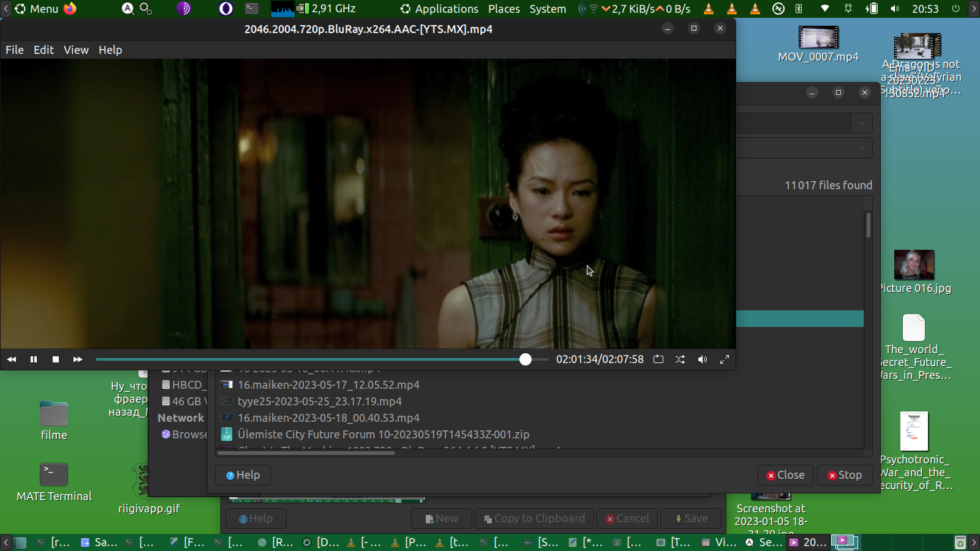This screenshot has height=551, width=980.
Task: Switch to the Vi... window in the taskbar
Action: point(718,542)
